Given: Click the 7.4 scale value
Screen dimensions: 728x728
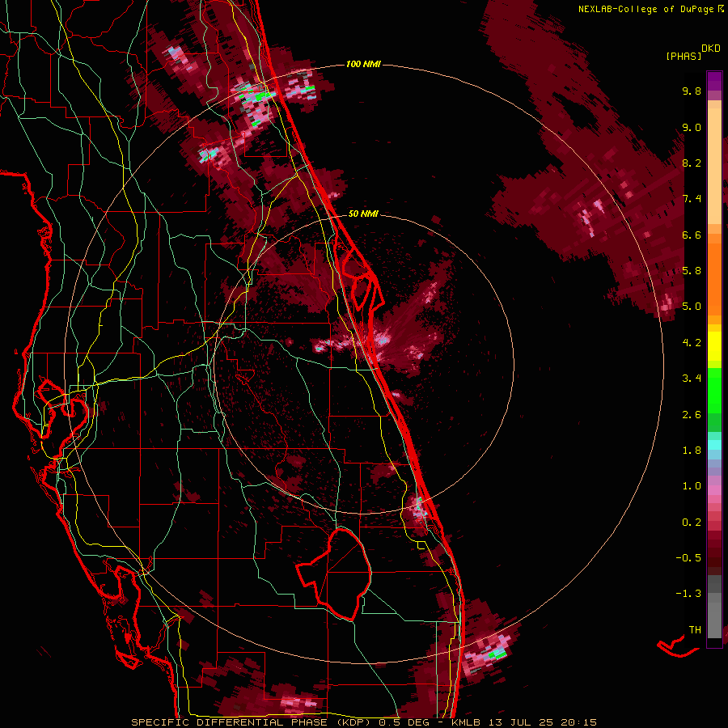Looking at the screenshot, I should click(692, 199).
